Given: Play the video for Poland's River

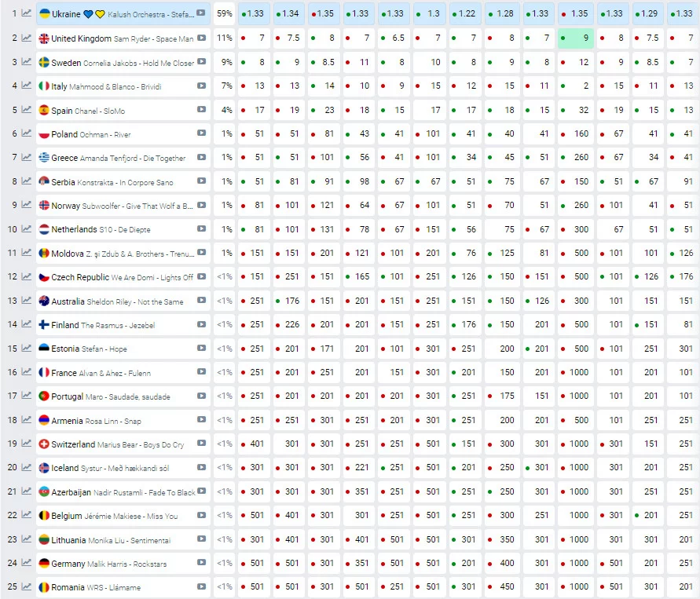Looking at the screenshot, I should click(x=201, y=133).
